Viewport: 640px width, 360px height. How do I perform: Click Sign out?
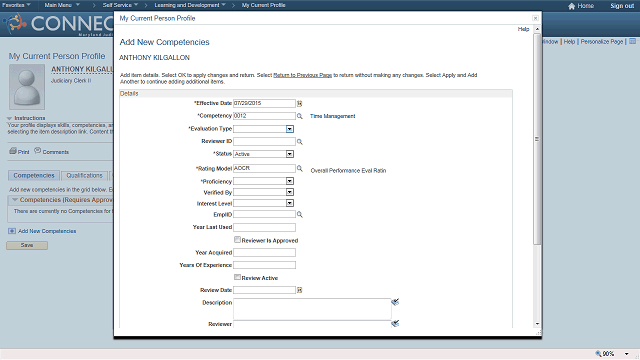pos(622,6)
